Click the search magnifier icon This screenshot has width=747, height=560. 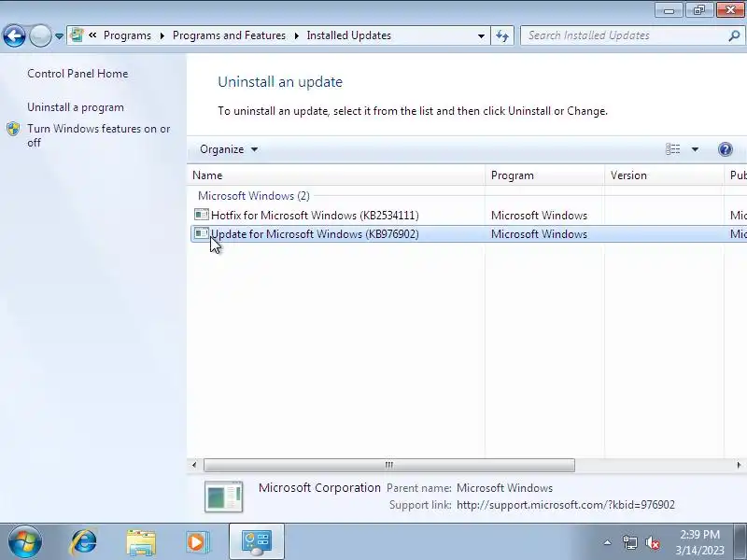click(x=734, y=35)
